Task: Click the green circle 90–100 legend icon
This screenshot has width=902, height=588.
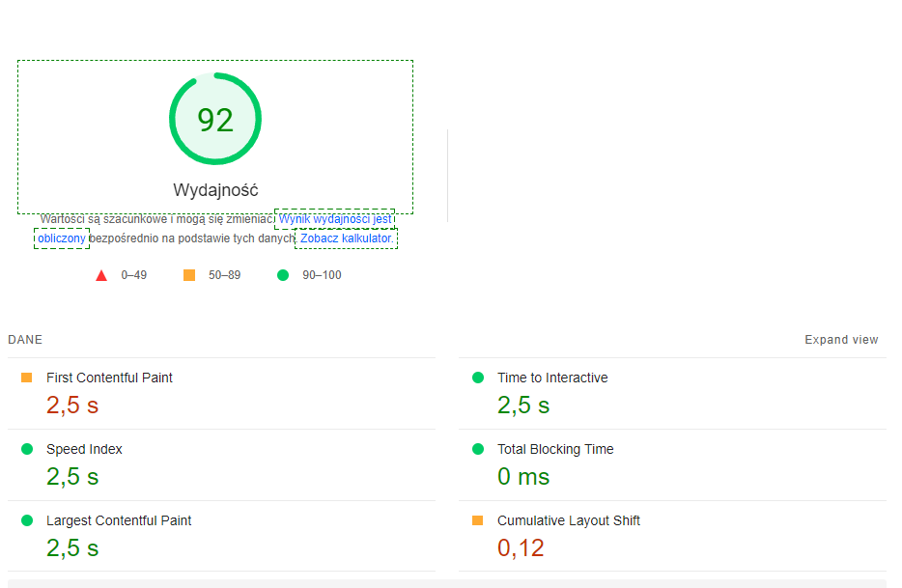Action: tap(283, 275)
